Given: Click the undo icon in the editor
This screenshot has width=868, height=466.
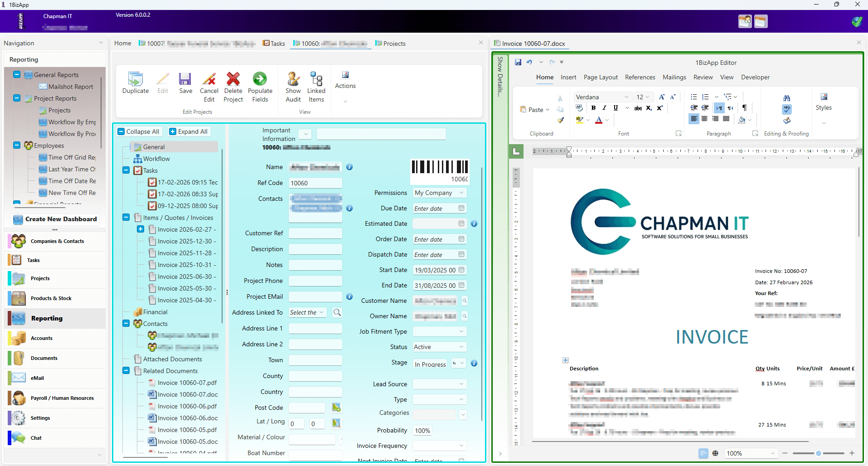Looking at the screenshot, I should pyautogui.click(x=529, y=62).
